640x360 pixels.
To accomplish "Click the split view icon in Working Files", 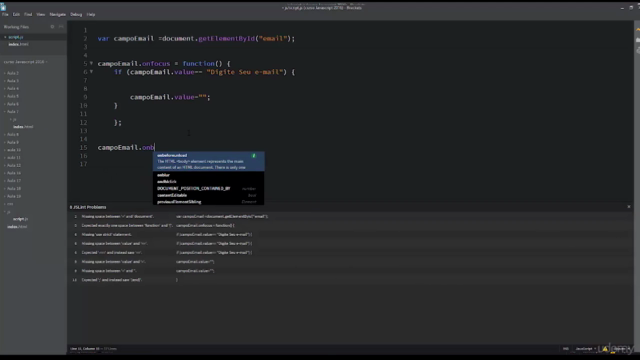I will 61,27.
